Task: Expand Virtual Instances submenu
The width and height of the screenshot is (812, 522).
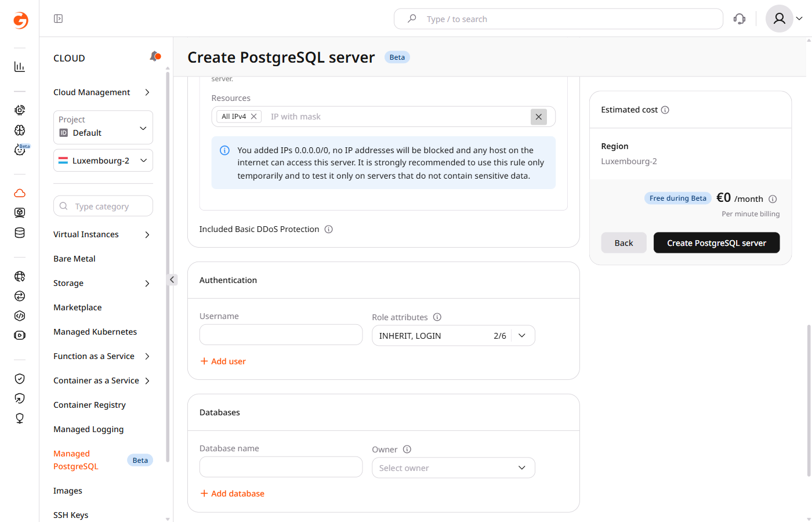Action: point(102,234)
